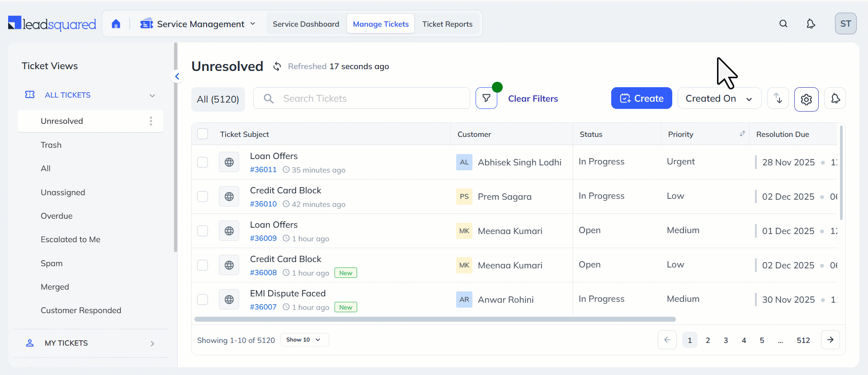Click the sidebar vertical scrollbar
This screenshot has height=375, width=868.
pos(175,147)
